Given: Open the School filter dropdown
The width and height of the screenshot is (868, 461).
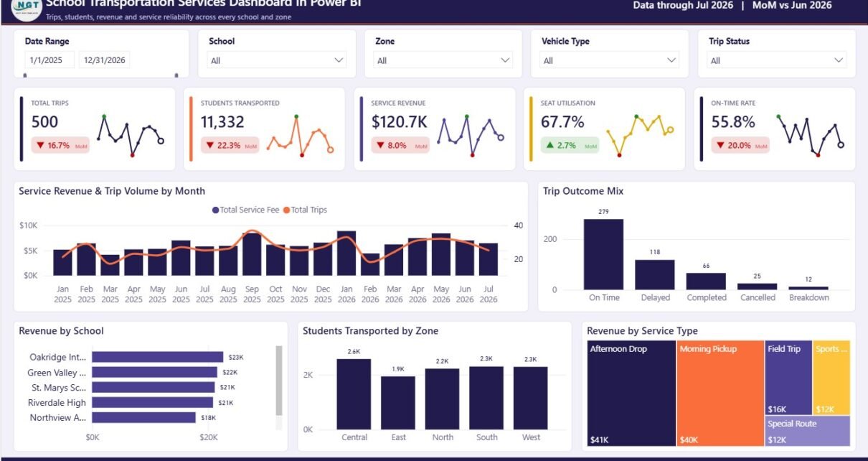Looking at the screenshot, I should [277, 60].
